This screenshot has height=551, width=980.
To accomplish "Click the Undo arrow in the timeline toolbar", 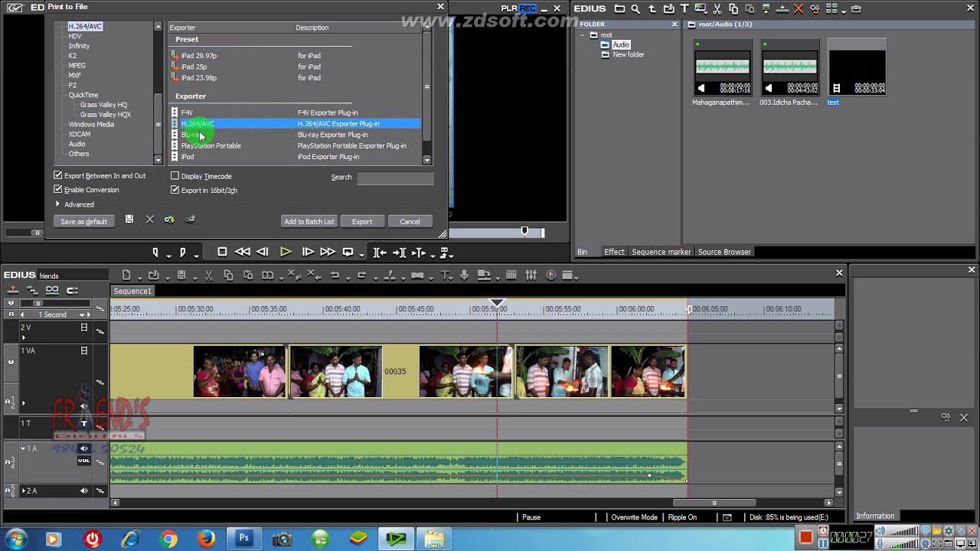I will 335,275.
